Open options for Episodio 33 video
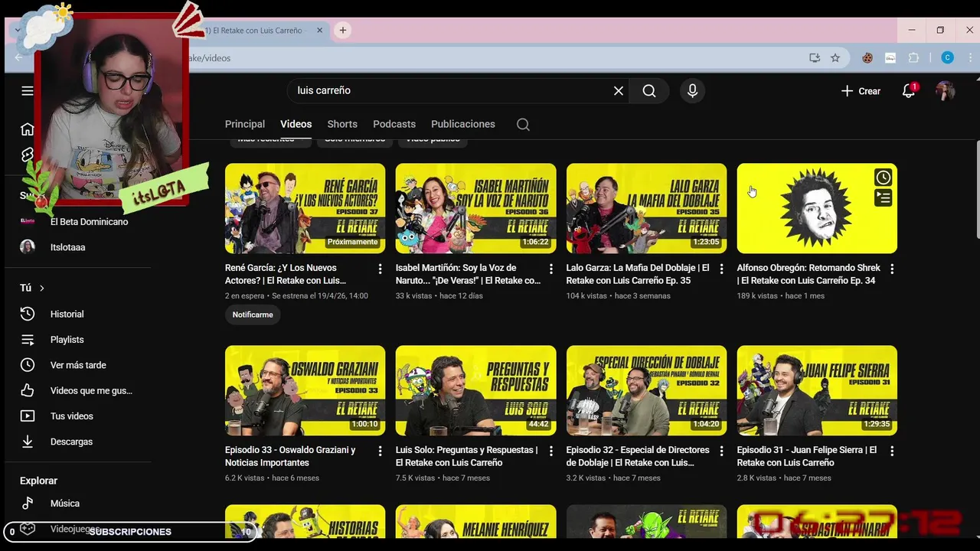The width and height of the screenshot is (980, 551). point(380,451)
